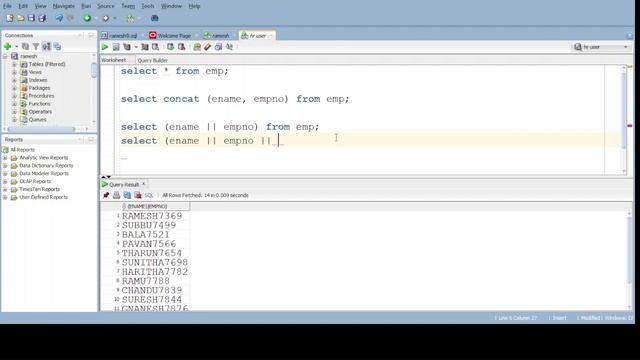The width and height of the screenshot is (640, 360).
Task: Select All Reports in Reports panel
Action: 22,150
